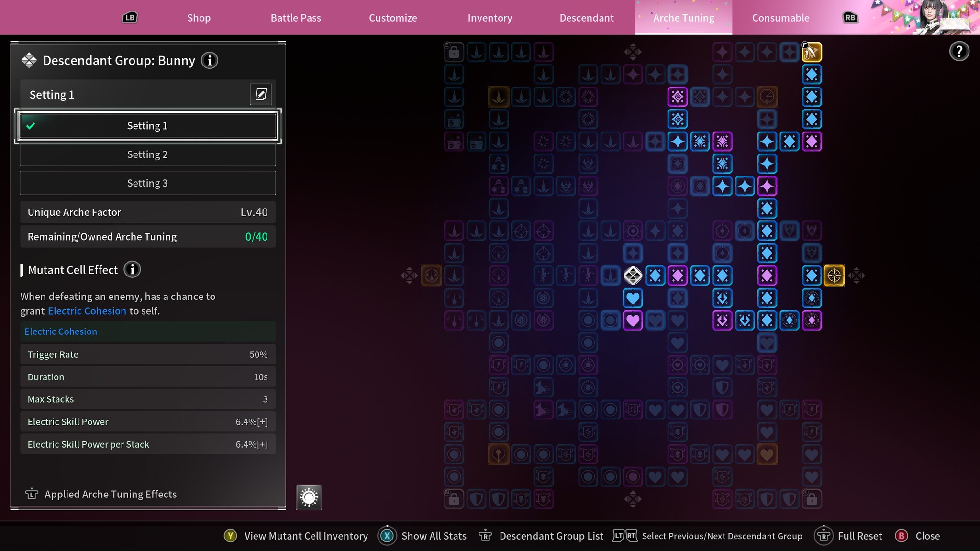Select the gold crosshair node on right edge
Screen dimensions: 980x551
click(834, 275)
